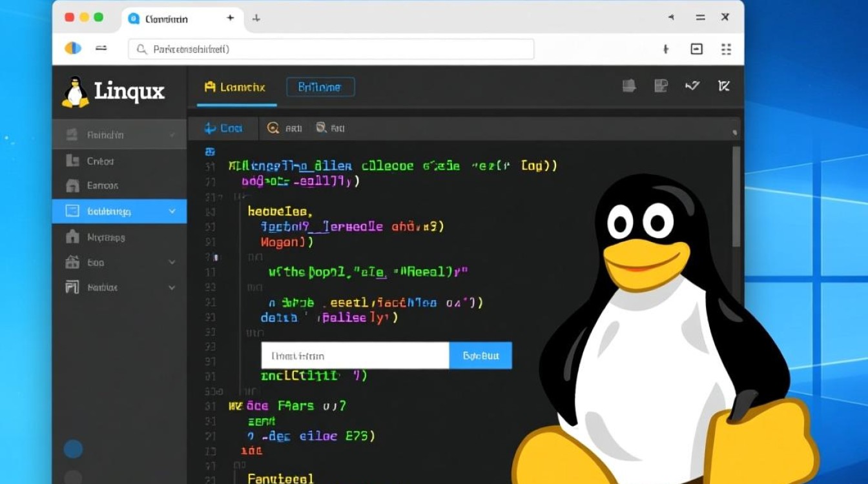Toggle the checkmark on the first sidebar entry

click(x=172, y=134)
